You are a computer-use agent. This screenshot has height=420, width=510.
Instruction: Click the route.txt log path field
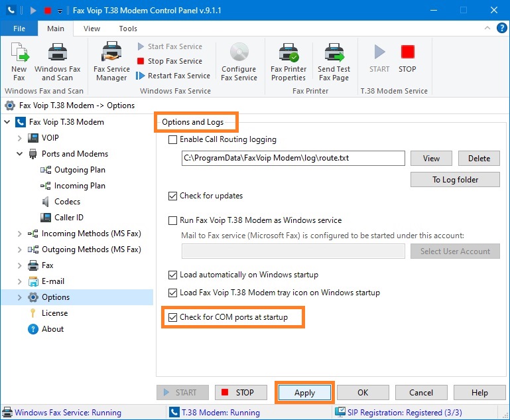pos(293,158)
